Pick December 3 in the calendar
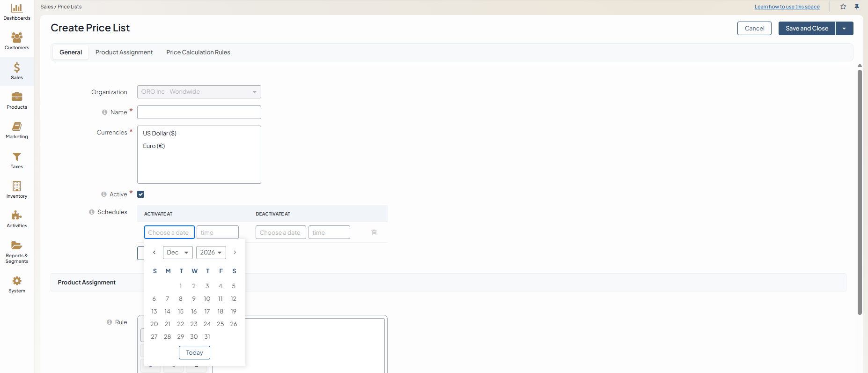 coord(207,286)
